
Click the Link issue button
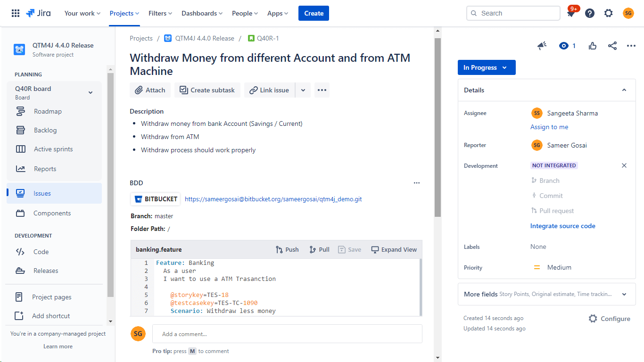(269, 90)
